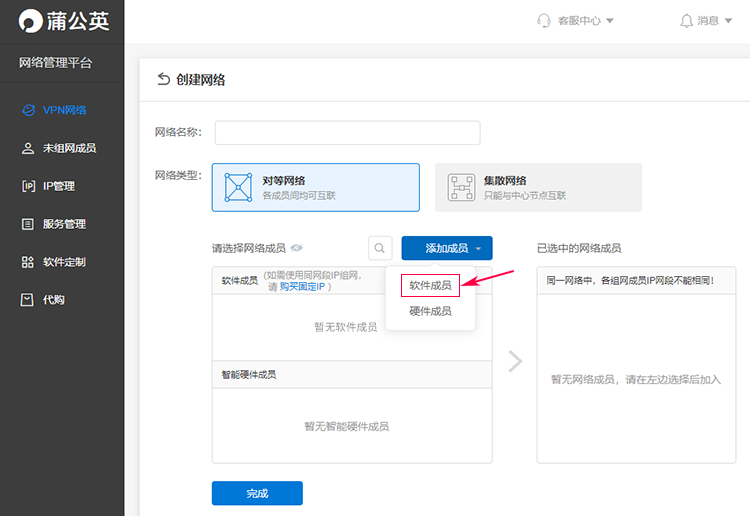Image resolution: width=750 pixels, height=516 pixels.
Task: Click the 软件定制 grid icon
Action: click(28, 262)
